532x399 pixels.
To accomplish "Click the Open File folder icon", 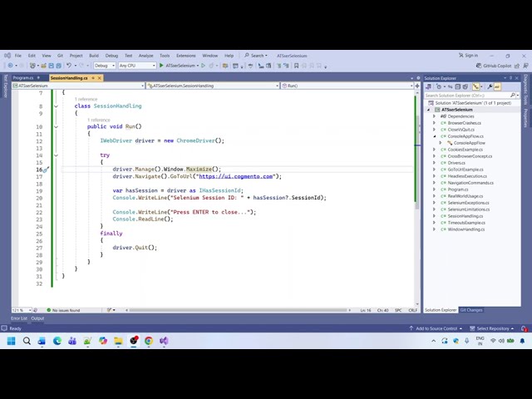I will pos(43,66).
